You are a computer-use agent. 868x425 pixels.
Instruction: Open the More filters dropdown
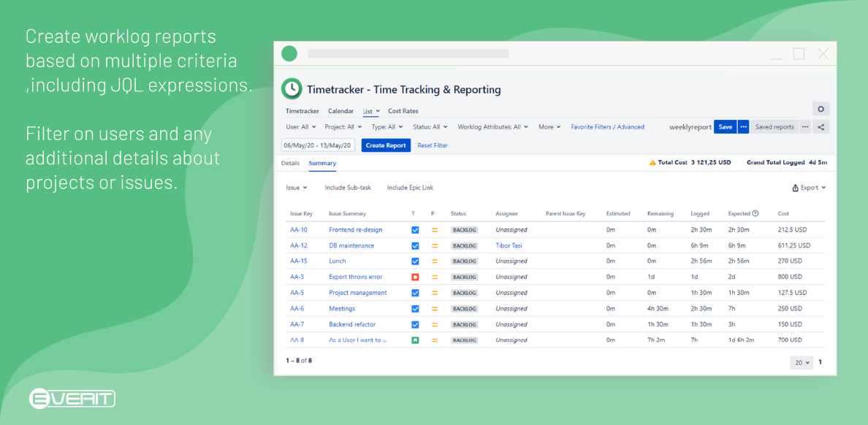click(549, 127)
